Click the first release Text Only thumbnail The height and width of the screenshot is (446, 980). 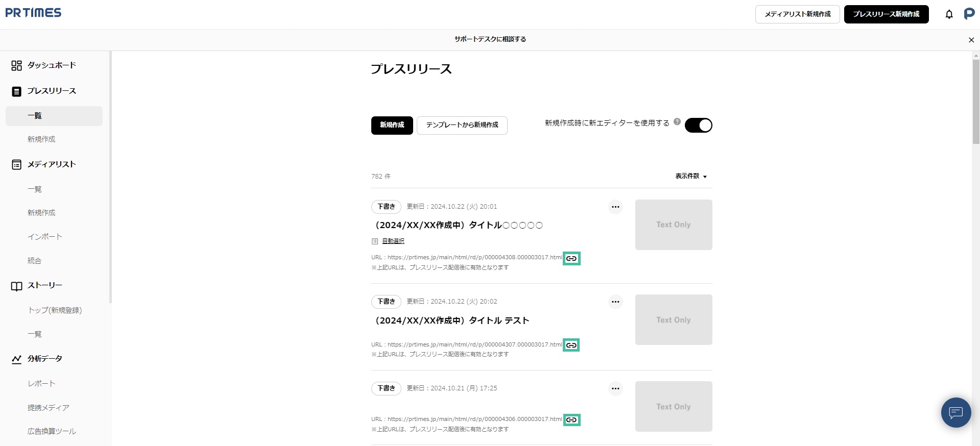tap(673, 225)
